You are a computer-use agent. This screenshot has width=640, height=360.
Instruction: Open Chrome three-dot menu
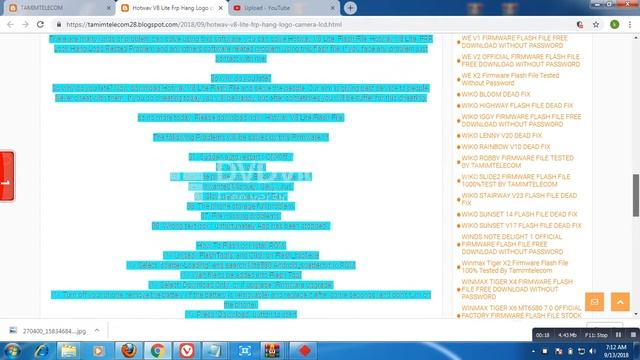[630, 24]
